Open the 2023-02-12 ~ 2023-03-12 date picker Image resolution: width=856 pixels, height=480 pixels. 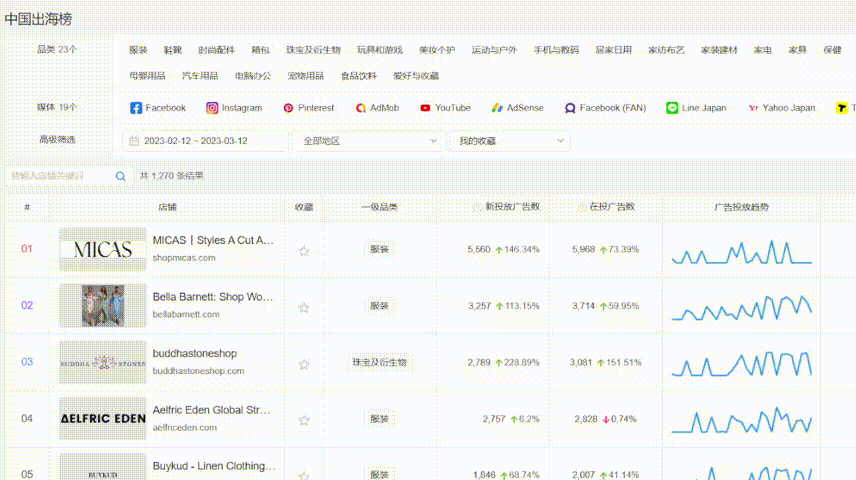click(x=205, y=141)
